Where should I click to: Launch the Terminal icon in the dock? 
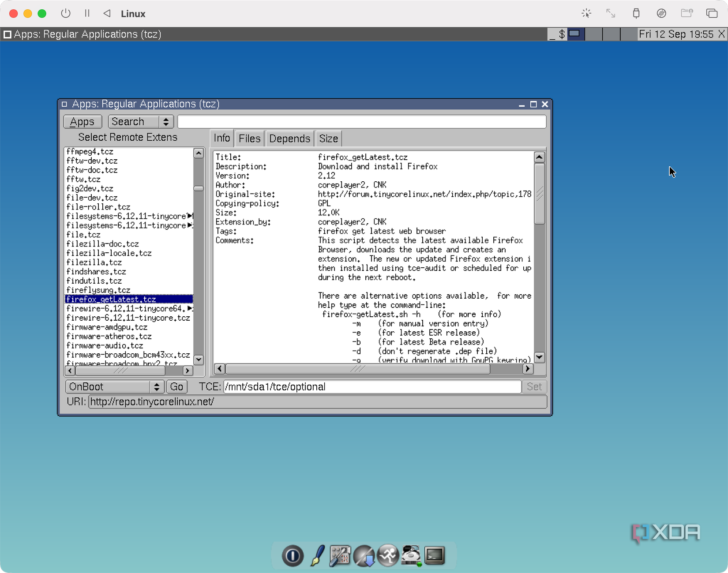point(435,555)
